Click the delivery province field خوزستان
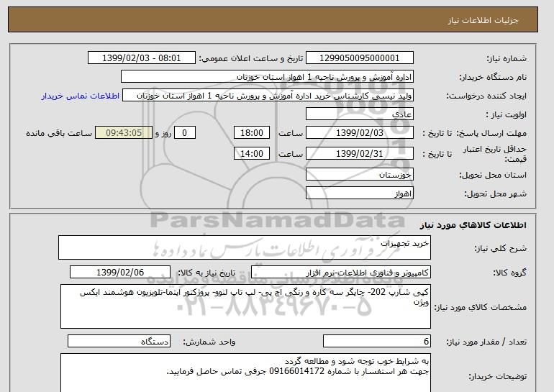 pos(359,175)
